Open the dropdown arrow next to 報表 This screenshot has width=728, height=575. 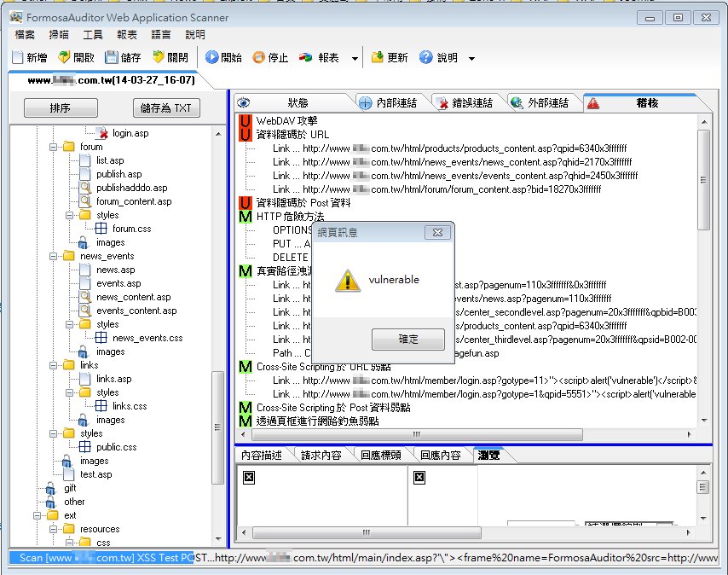tap(355, 59)
